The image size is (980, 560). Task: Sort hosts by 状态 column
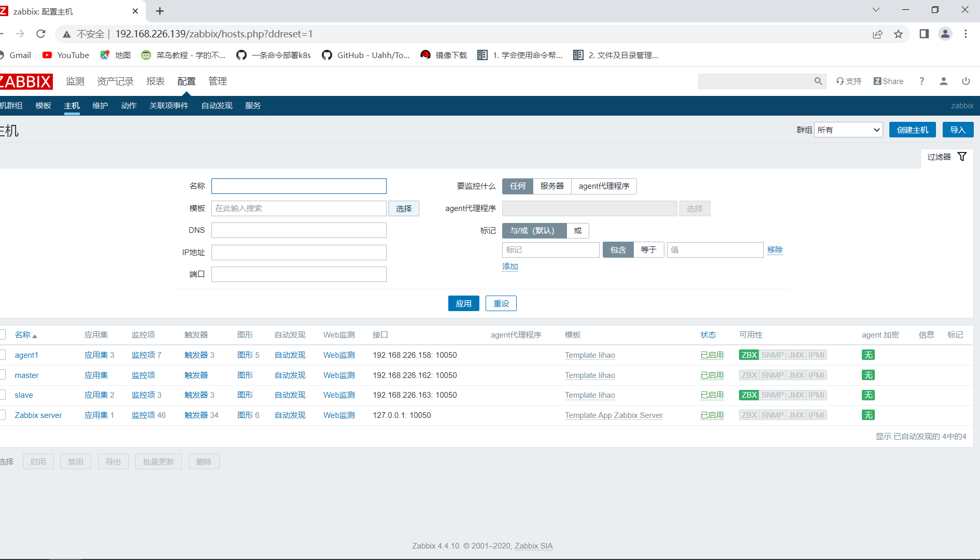click(708, 335)
